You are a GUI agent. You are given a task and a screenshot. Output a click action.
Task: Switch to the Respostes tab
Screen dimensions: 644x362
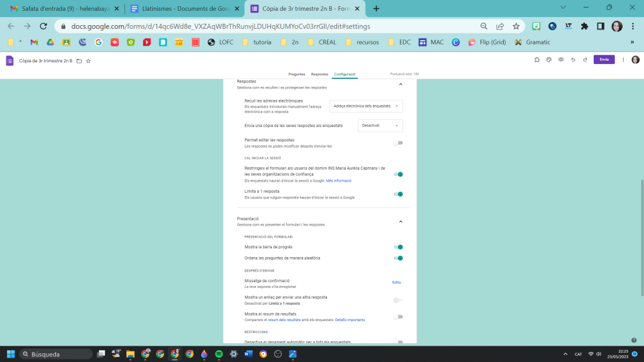(319, 74)
